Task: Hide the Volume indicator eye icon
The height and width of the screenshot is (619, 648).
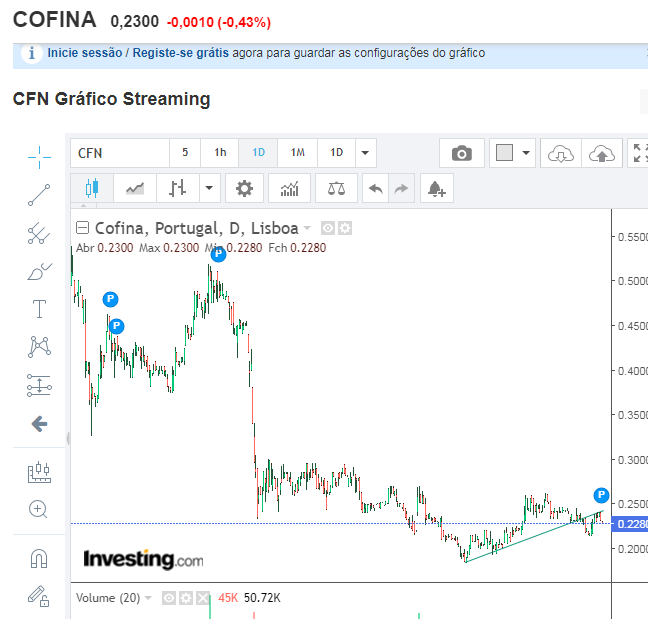Action: 169,598
